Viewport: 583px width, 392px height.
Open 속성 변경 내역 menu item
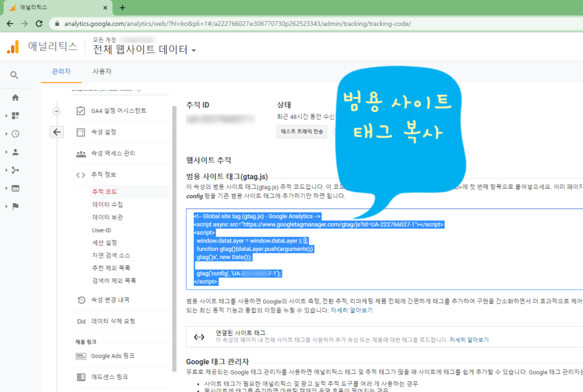[x=121, y=300]
